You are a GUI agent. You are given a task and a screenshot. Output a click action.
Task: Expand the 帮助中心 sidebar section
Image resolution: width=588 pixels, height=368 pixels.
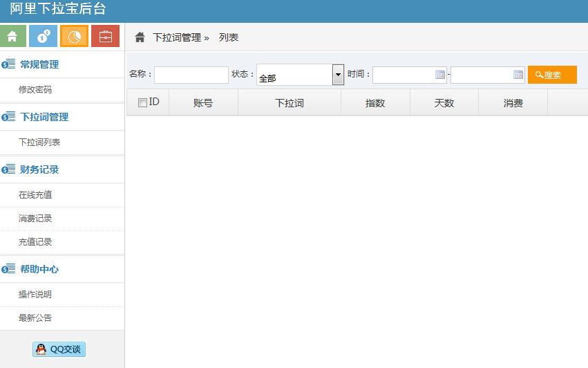click(39, 269)
